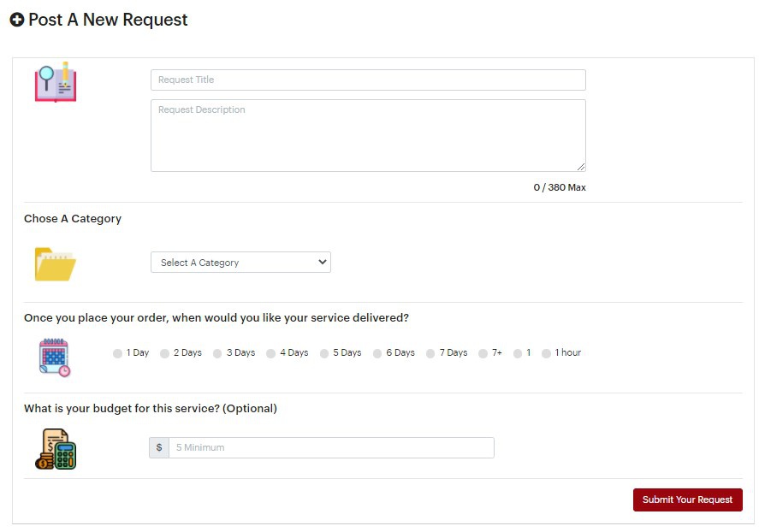Image resolution: width=759 pixels, height=532 pixels.
Task: Select the 2 Days delivery radio button
Action: 165,353
